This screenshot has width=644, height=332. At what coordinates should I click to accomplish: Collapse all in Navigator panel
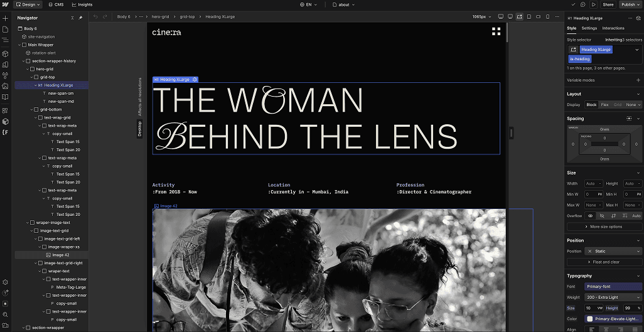[72, 18]
